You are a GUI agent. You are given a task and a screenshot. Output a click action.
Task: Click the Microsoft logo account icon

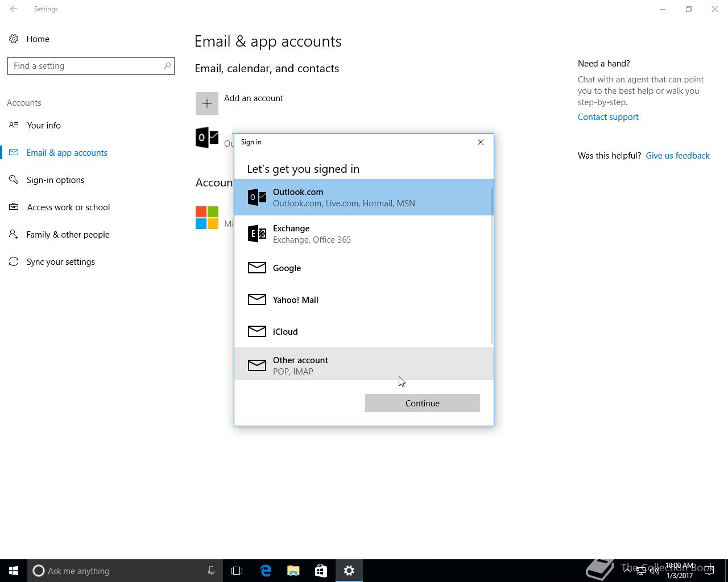pyautogui.click(x=207, y=218)
